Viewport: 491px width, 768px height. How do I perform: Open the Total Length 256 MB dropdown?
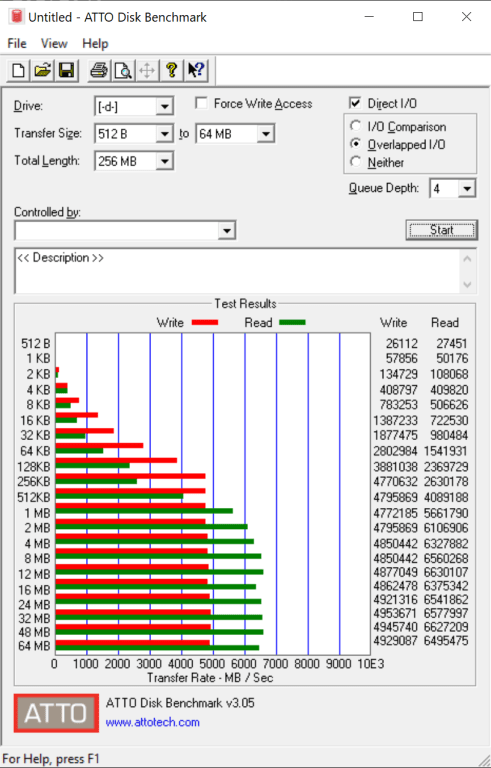[x=164, y=161]
